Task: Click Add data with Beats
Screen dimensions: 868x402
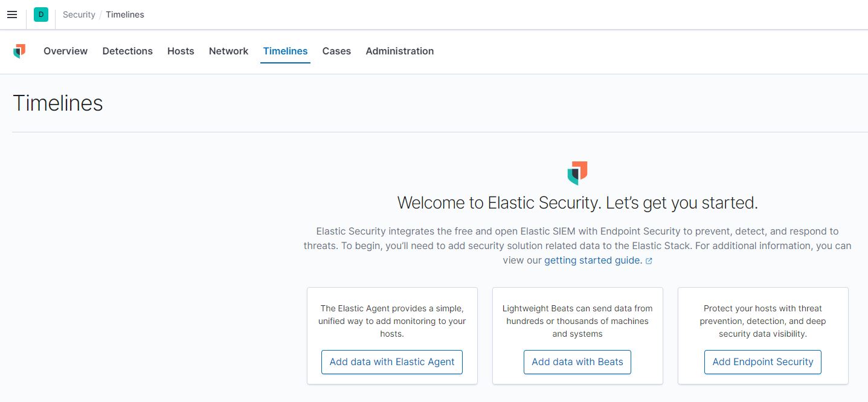Action: click(x=577, y=361)
